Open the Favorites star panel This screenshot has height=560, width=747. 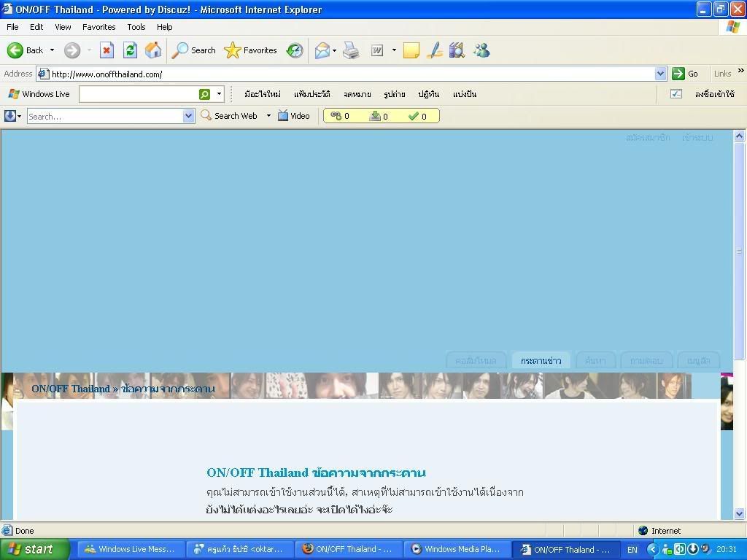(251, 50)
